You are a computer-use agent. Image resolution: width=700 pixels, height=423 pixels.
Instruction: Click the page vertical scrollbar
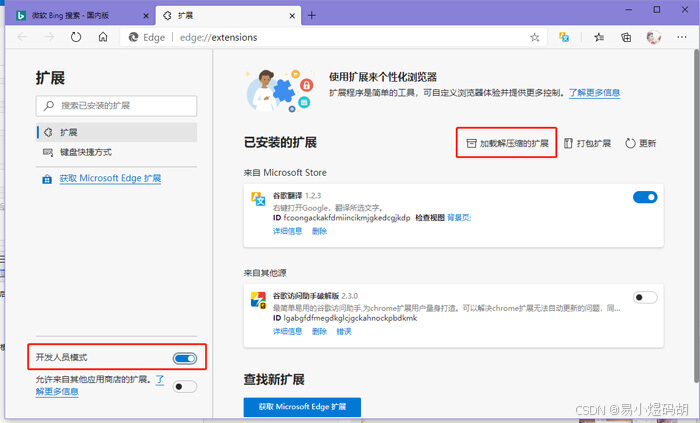tap(696, 214)
